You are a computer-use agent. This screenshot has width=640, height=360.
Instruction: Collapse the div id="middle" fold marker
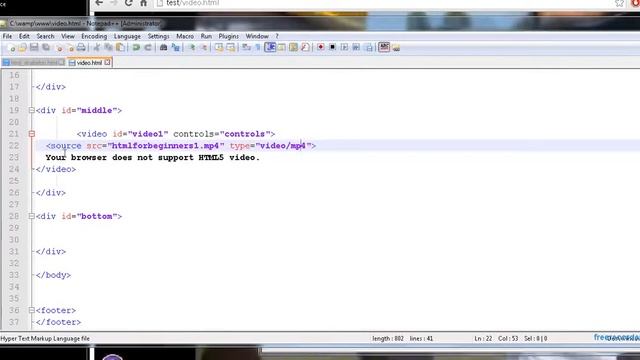[x=31, y=110]
